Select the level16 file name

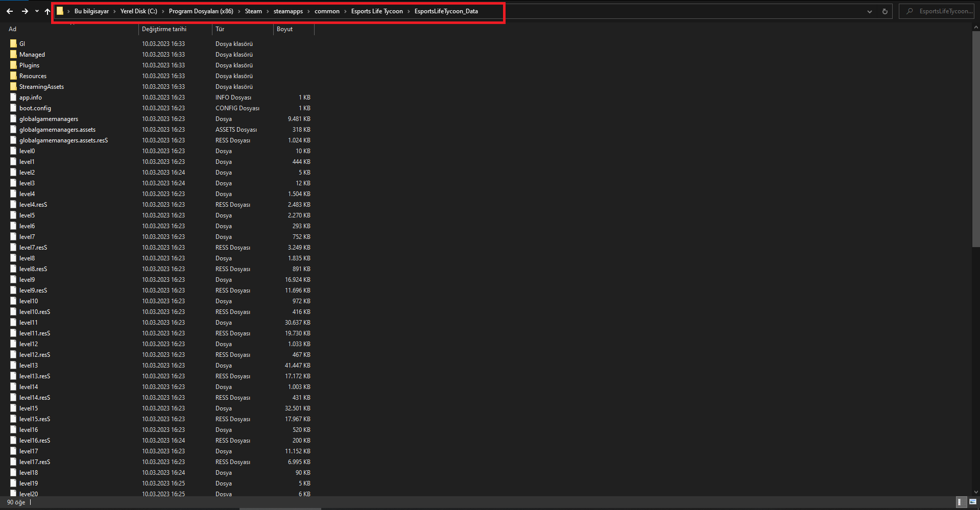pos(29,429)
